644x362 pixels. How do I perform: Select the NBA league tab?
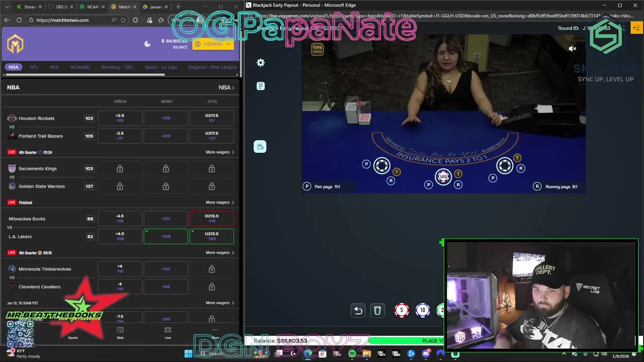14,67
